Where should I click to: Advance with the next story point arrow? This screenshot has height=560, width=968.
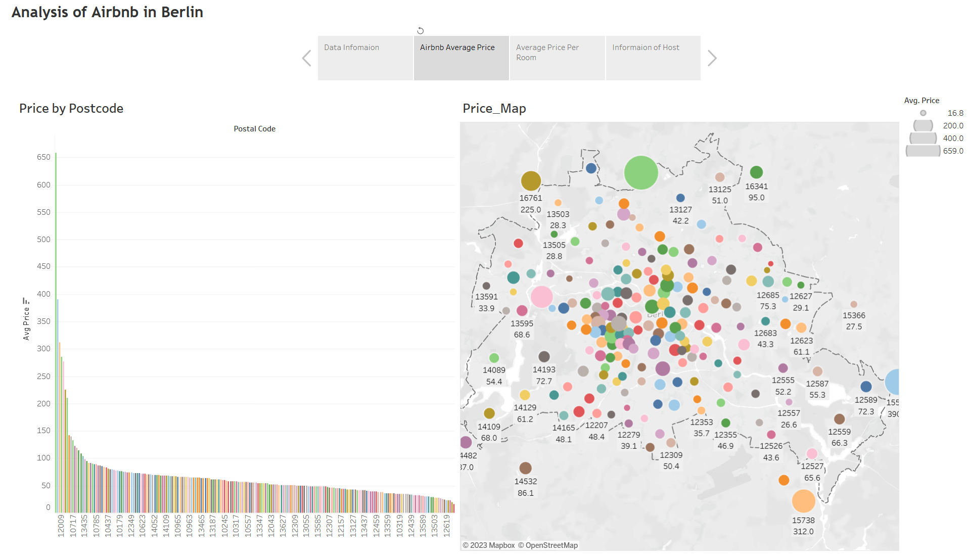tap(712, 58)
